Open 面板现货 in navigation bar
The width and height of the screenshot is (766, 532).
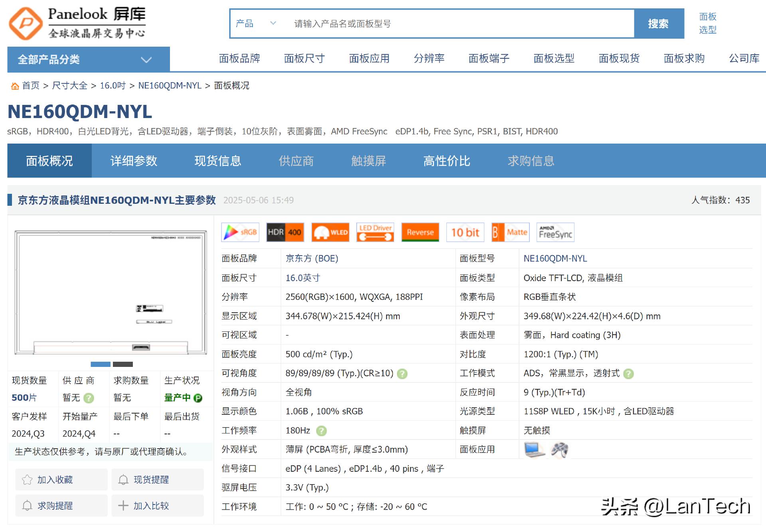point(619,59)
